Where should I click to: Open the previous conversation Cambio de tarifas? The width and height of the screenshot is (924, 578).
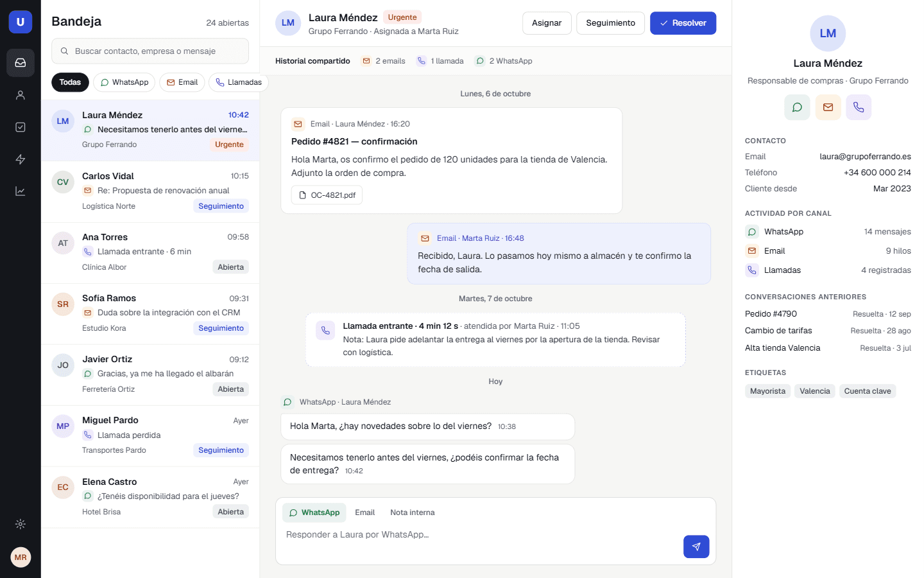point(828,331)
